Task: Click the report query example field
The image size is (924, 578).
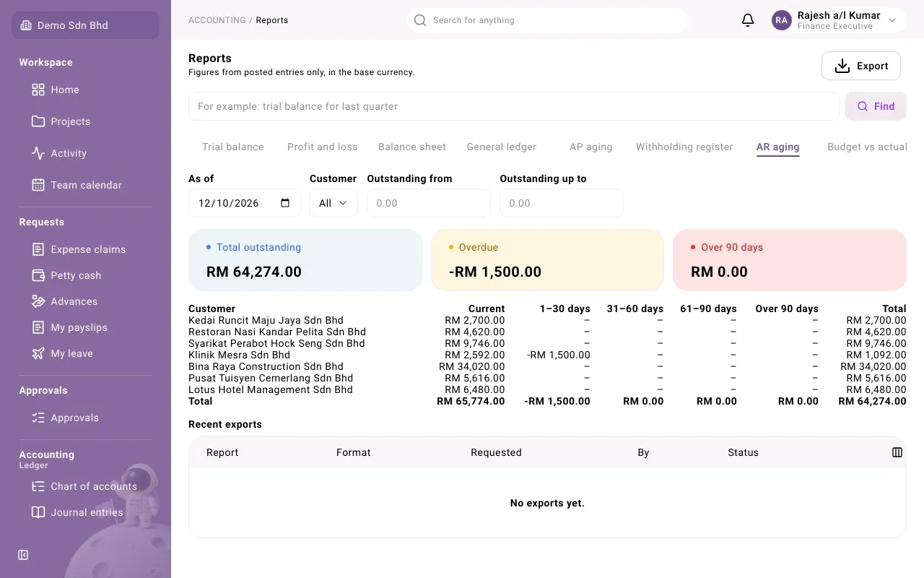Action: (513, 106)
